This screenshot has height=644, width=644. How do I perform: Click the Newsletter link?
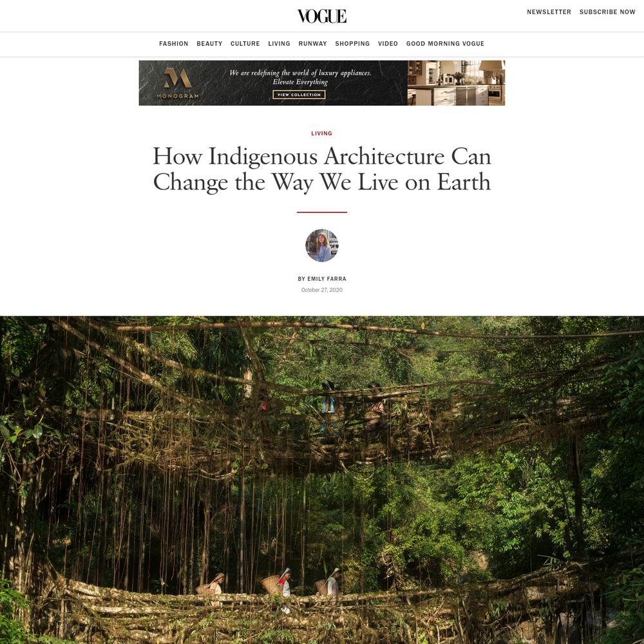point(549,12)
